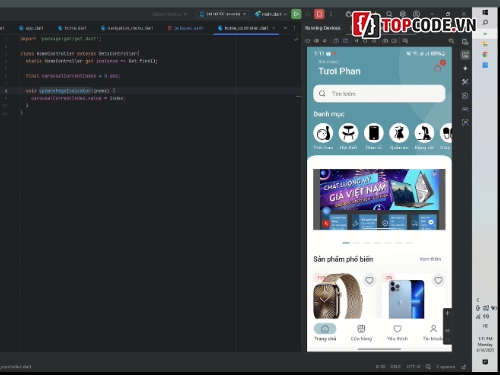This screenshot has width=500, height=375.
Task: Toggle the Running Devices tool window button
Action: click(x=465, y=55)
